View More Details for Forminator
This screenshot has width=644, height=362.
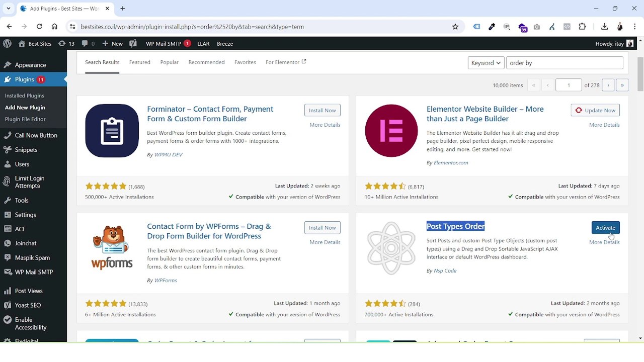[325, 125]
